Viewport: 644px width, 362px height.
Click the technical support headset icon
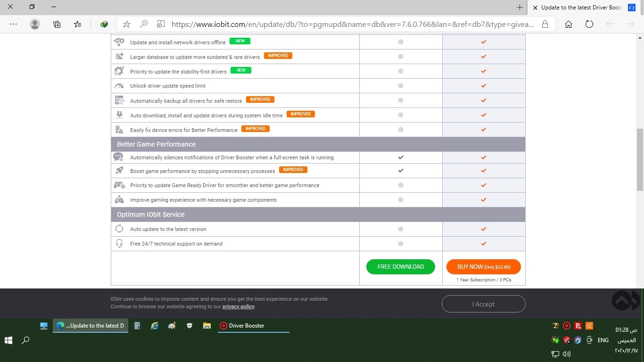pos(119,244)
